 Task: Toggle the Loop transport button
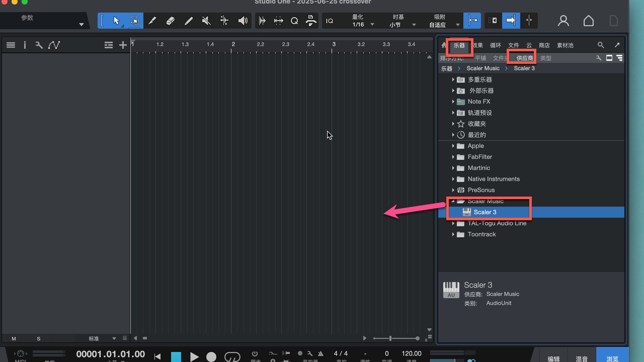pos(232,357)
